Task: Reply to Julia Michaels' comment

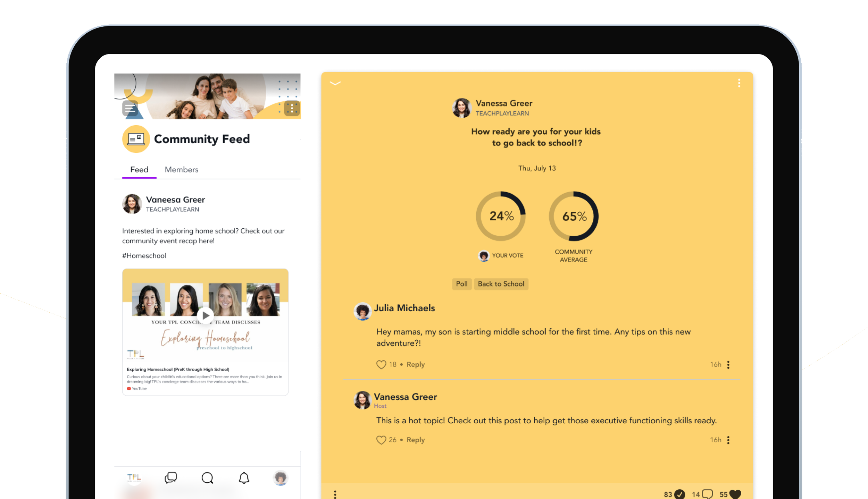Action: (x=415, y=364)
